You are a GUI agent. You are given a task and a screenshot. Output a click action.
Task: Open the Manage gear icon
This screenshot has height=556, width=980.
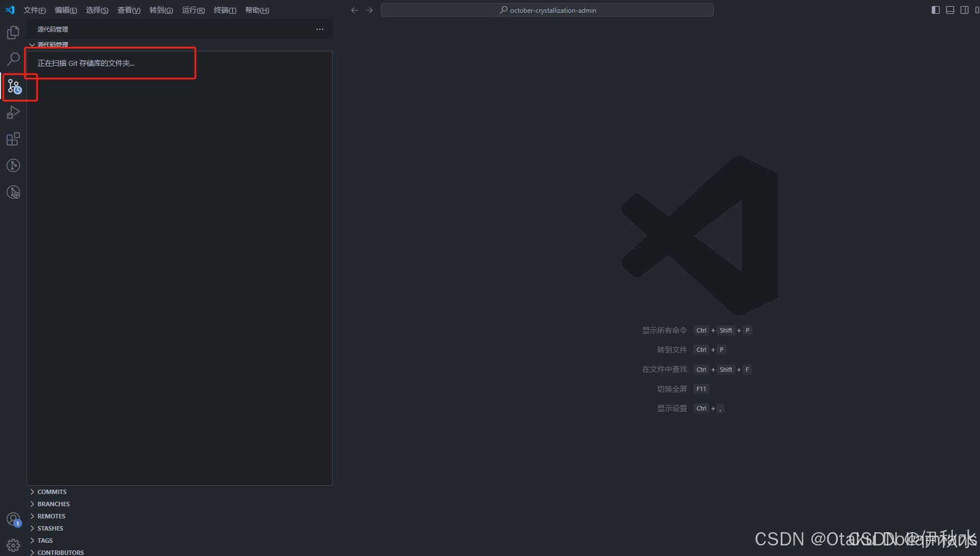pyautogui.click(x=13, y=545)
